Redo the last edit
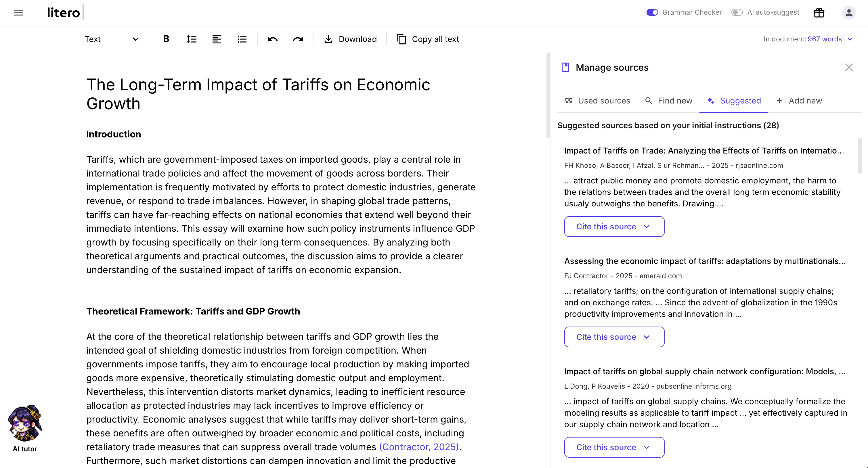Screen dimensions: 868x468 click(x=298, y=39)
